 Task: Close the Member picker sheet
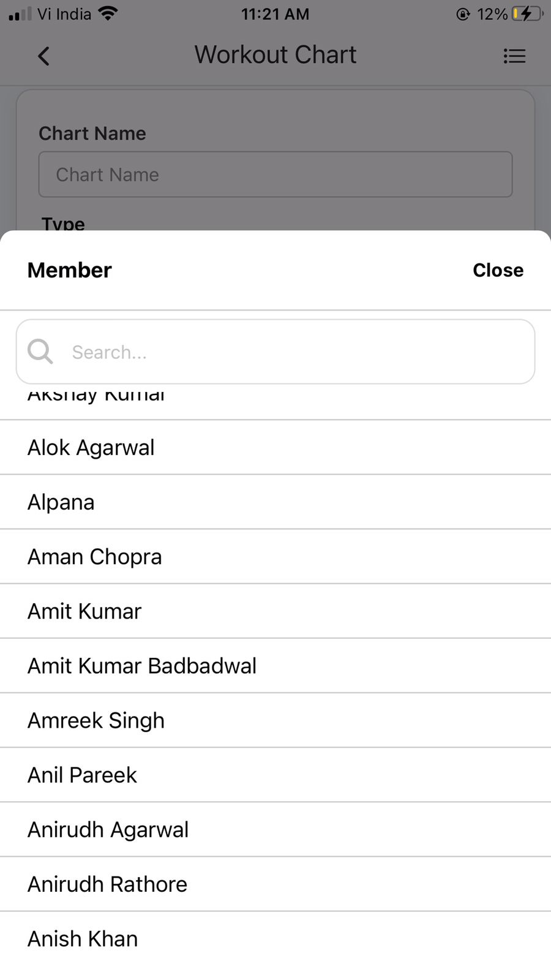(x=498, y=270)
